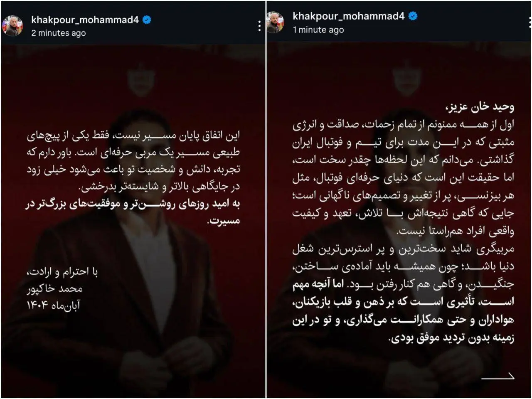Tap the date "آبان‌ماه ۱۴۰۴"
532x399 pixels.
tap(53, 305)
